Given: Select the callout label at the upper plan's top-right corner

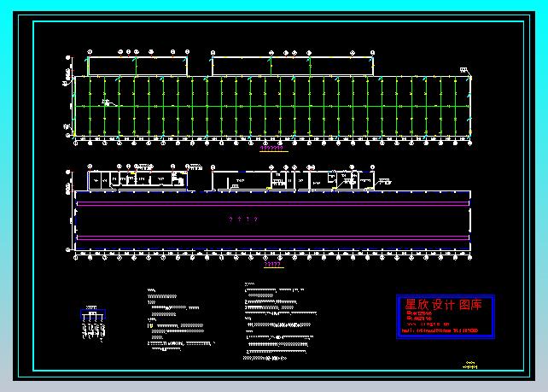Looking at the screenshot, I should point(464,70).
